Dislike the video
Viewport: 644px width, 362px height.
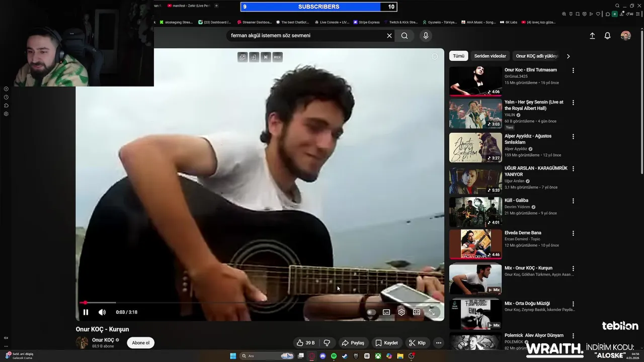tap(327, 343)
